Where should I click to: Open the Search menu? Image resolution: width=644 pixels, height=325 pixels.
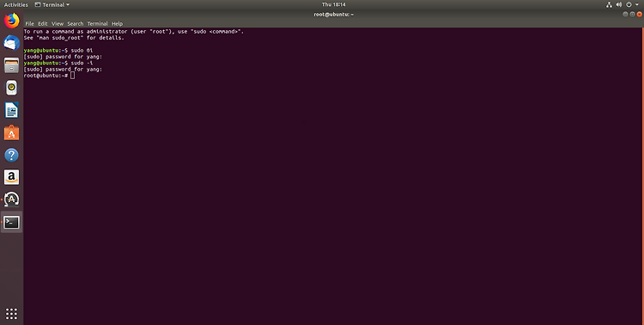point(76,24)
